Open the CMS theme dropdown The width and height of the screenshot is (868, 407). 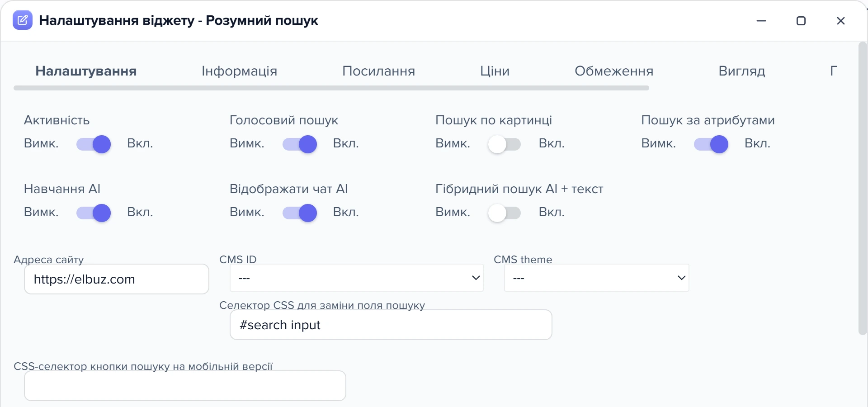tap(597, 278)
